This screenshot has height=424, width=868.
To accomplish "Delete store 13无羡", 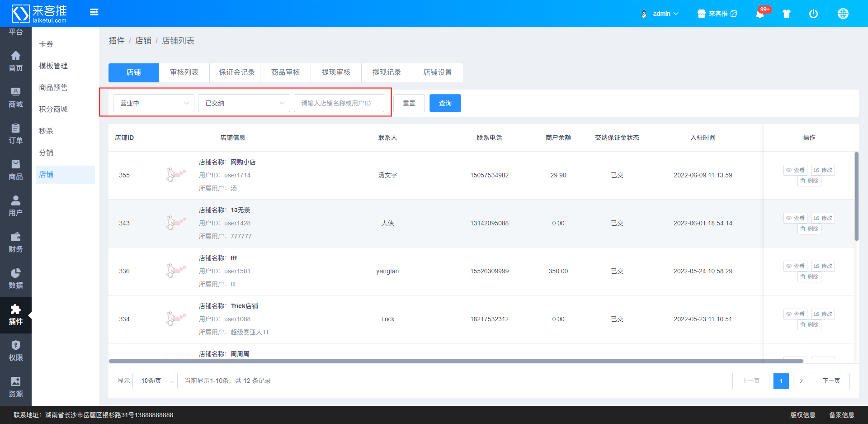I will (x=809, y=229).
